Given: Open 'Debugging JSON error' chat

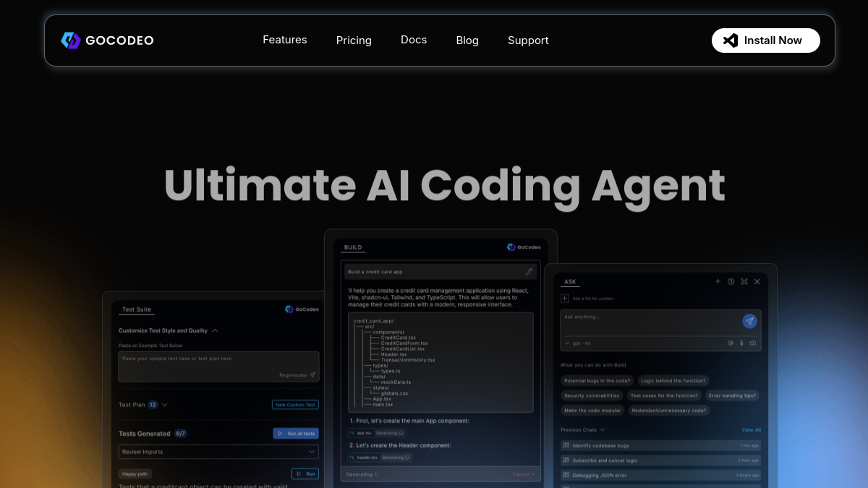Looking at the screenshot, I should click(661, 475).
